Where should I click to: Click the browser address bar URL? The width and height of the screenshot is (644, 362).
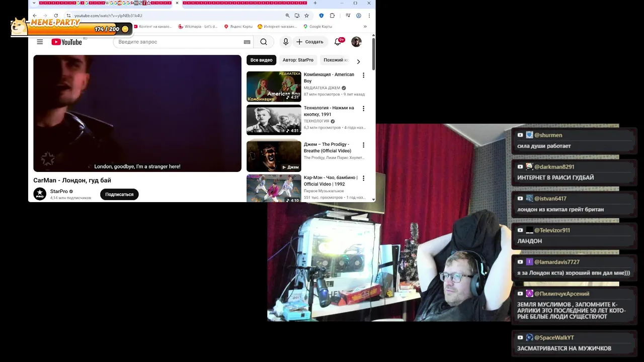click(x=108, y=16)
